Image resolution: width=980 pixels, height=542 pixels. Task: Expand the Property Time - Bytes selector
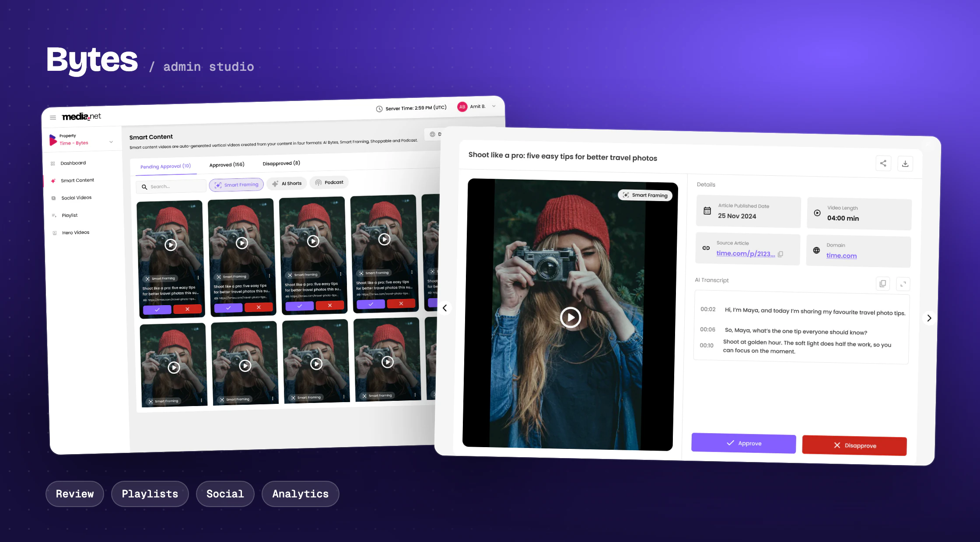pyautogui.click(x=81, y=140)
